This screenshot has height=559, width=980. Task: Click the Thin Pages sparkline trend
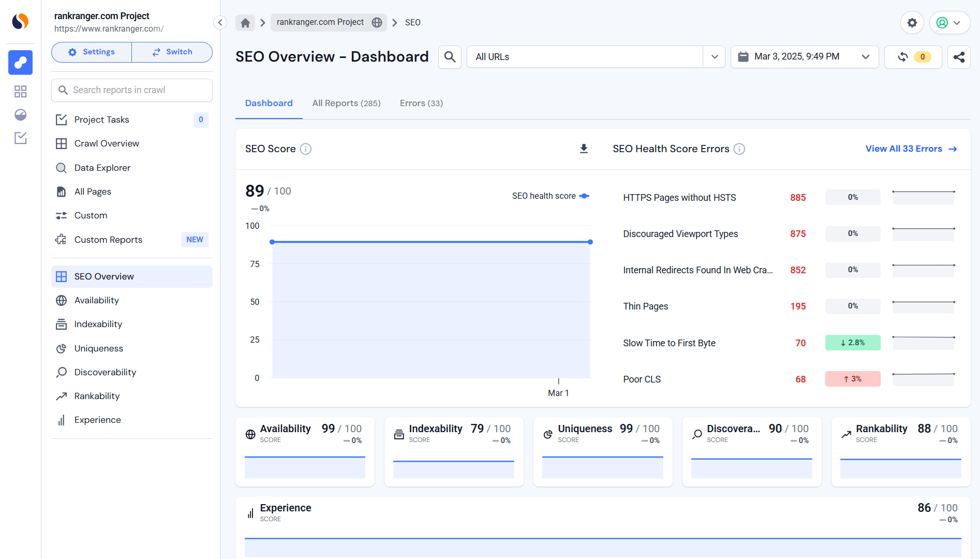(x=924, y=306)
